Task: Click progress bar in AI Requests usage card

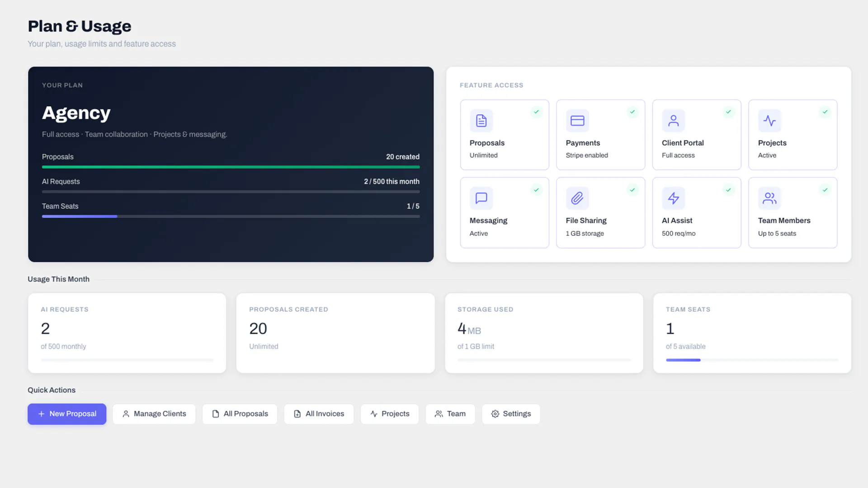Action: 127,360
